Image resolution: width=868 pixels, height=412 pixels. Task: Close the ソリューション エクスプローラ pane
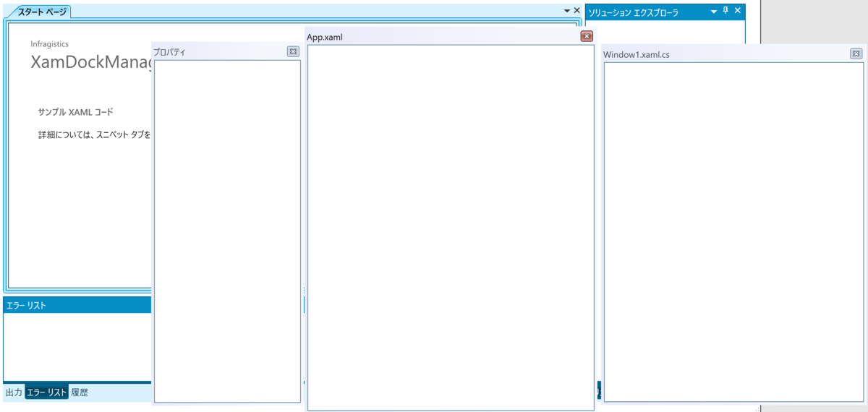click(x=738, y=11)
